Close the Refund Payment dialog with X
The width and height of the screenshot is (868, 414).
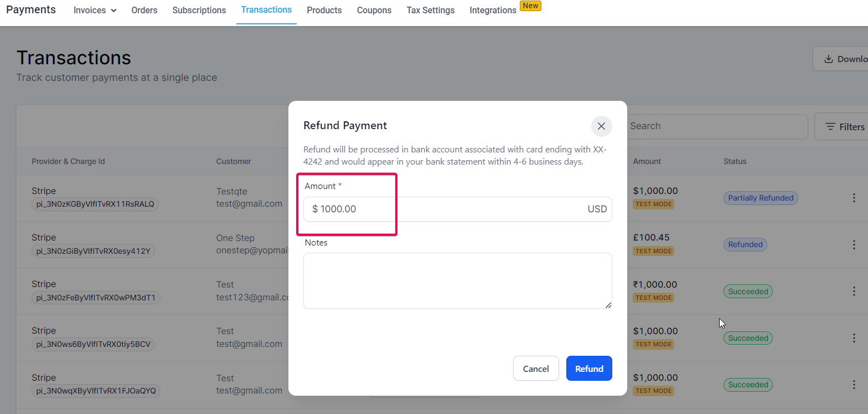(x=601, y=126)
